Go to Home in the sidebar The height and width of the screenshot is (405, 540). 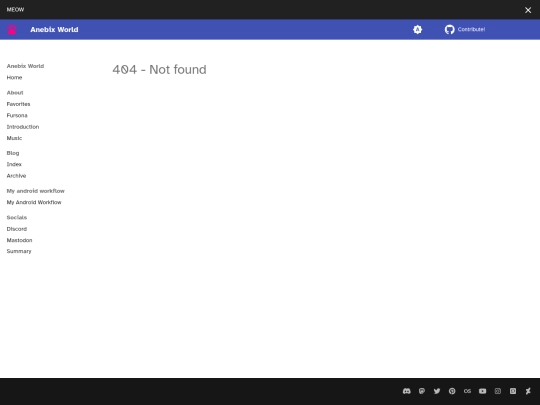pos(14,77)
